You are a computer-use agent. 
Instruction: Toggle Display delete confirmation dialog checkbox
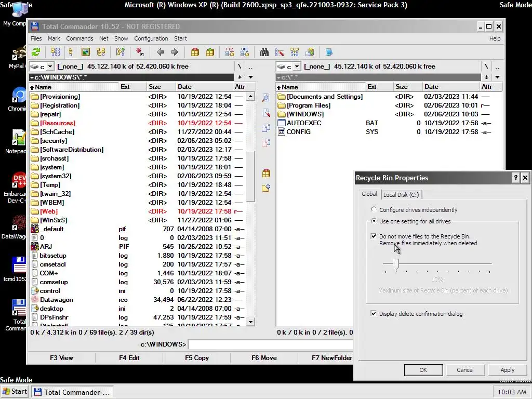point(374,313)
